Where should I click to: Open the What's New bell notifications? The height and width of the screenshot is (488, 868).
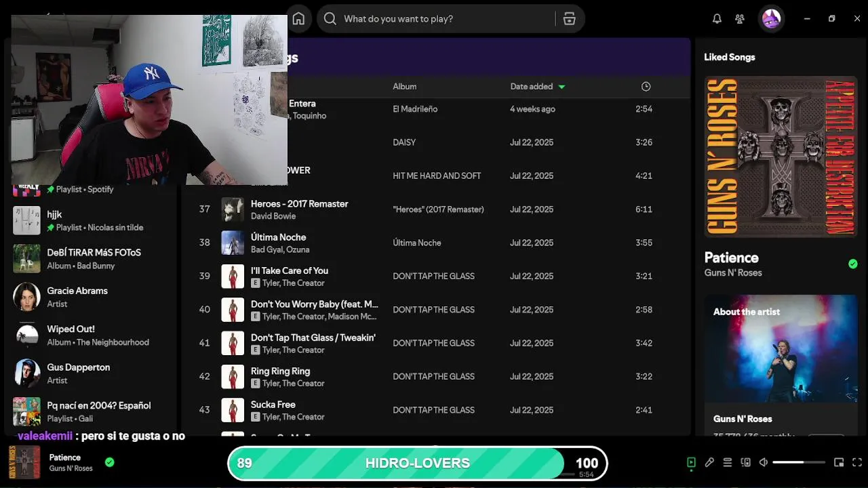pyautogui.click(x=717, y=19)
